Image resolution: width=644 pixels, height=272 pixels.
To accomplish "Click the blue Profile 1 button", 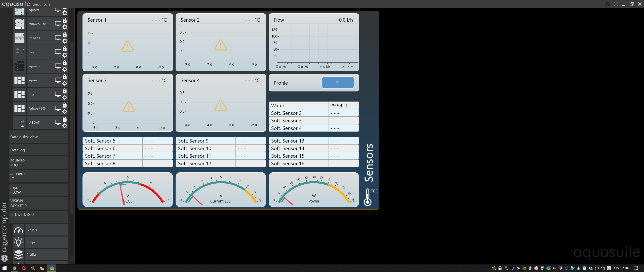I will (338, 83).
